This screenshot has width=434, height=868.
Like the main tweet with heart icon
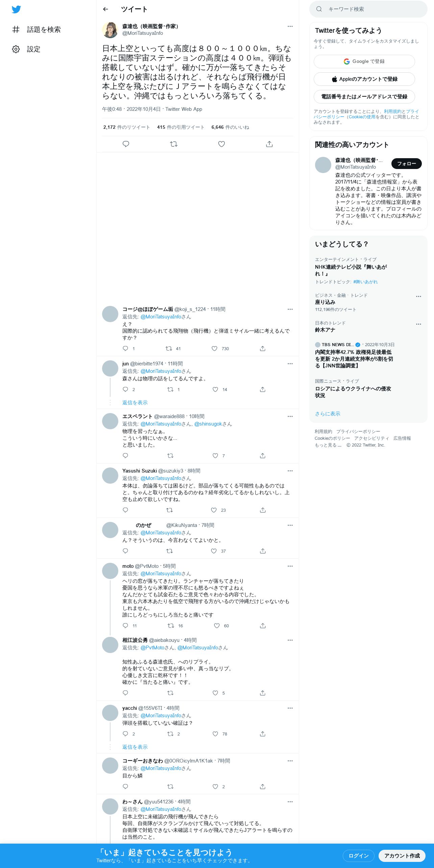(x=221, y=144)
